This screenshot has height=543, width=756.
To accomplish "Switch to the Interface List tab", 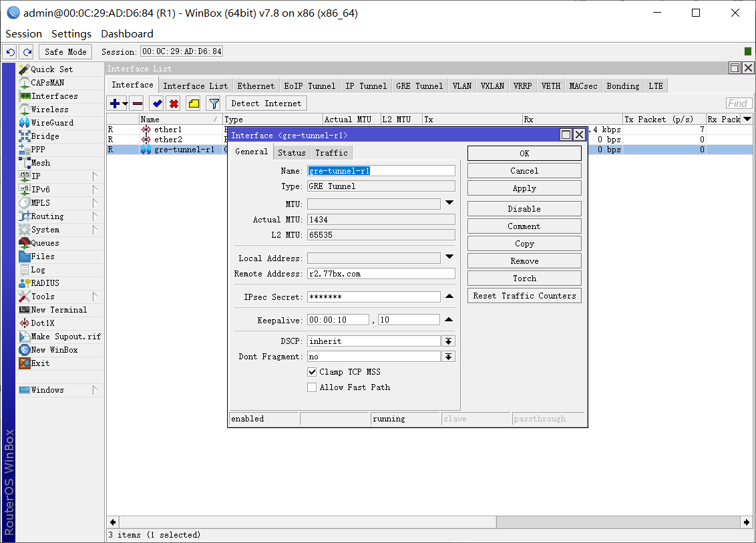I will point(195,86).
